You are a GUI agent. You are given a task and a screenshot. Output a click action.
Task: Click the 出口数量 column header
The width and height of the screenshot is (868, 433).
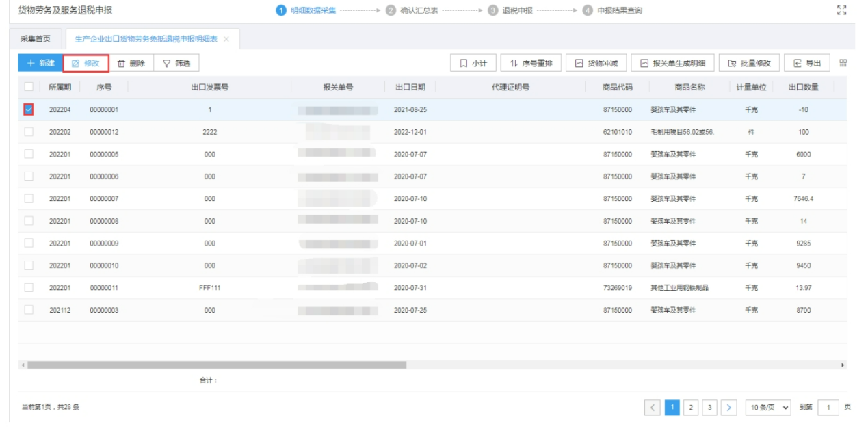pos(803,88)
